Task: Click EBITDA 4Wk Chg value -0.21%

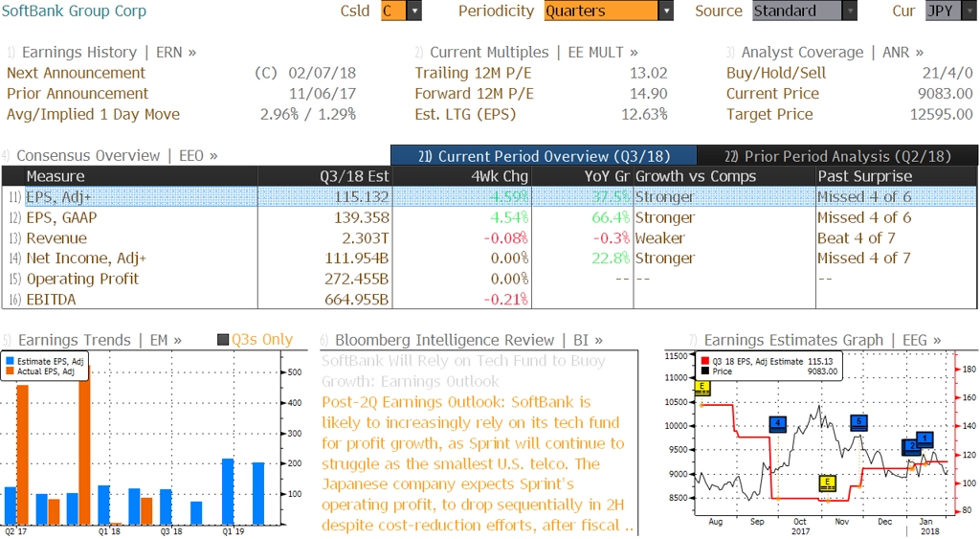Action: pos(505,299)
